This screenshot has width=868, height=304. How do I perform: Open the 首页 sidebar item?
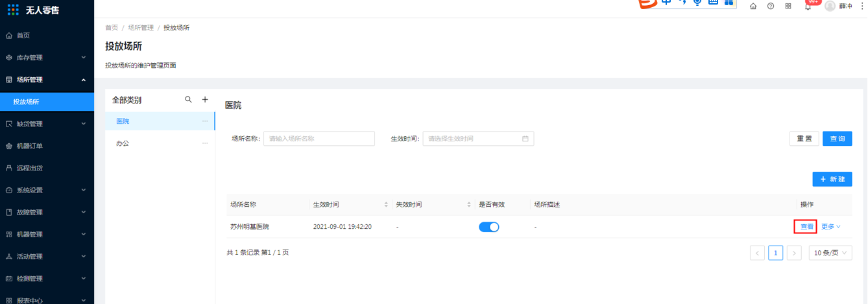[47, 36]
